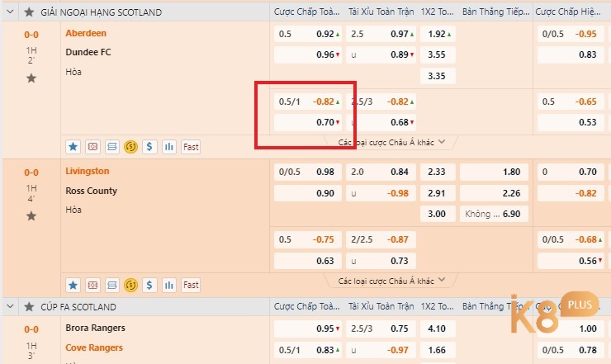
Task: Select Livingston handicap 0/0.5 odds 0.98
Action: [x=308, y=172]
